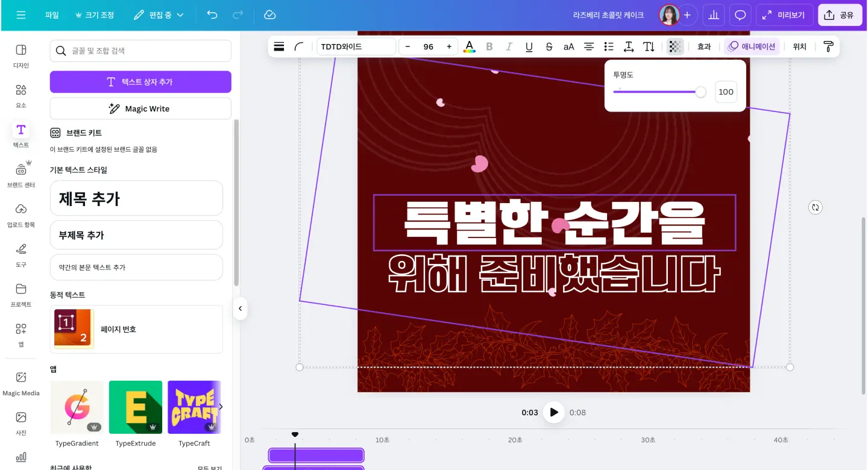Click the undo arrow icon
Image resolution: width=868 pixels, height=470 pixels.
(x=212, y=15)
